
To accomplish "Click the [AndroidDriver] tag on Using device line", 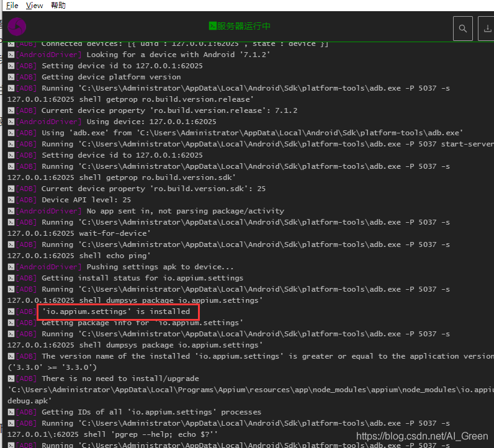I will tap(48, 122).
